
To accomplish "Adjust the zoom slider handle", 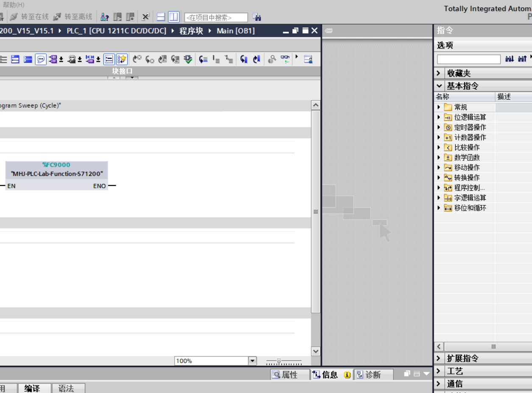I will 279,361.
